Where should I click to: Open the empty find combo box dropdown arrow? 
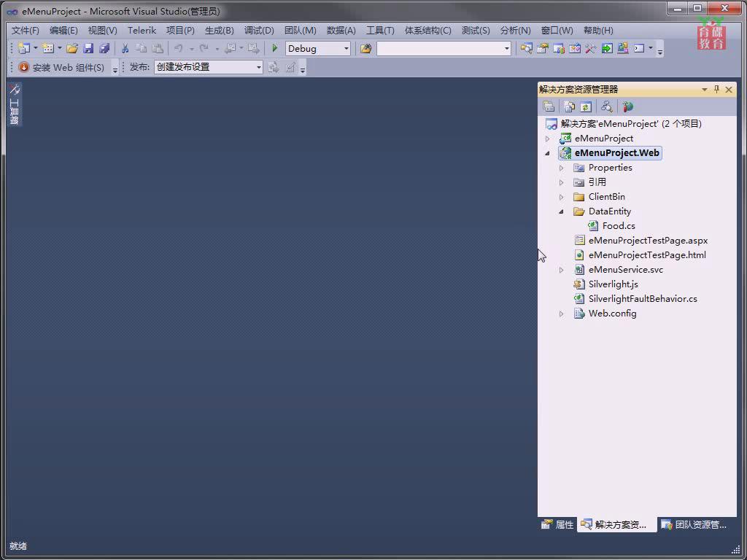click(506, 49)
